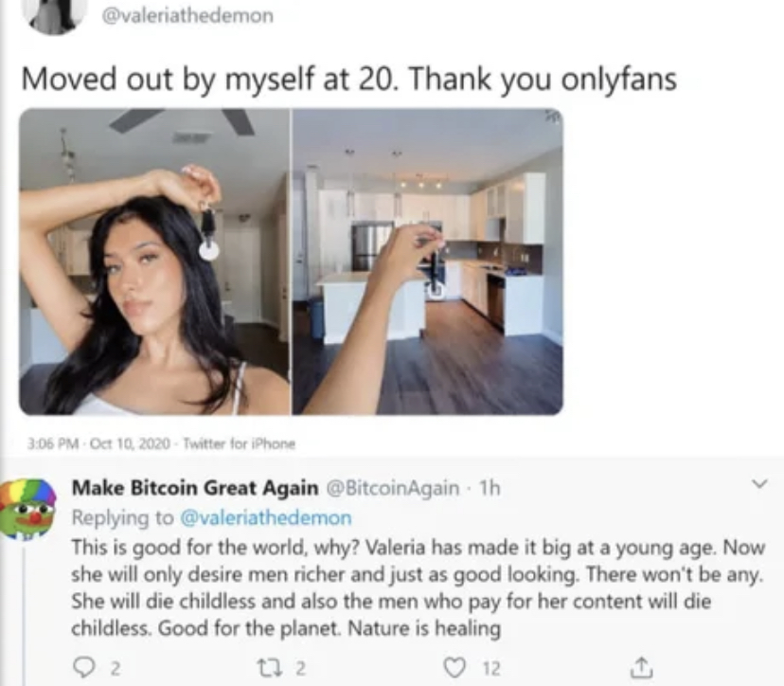Click the reply text about Nature is healing

click(418, 587)
